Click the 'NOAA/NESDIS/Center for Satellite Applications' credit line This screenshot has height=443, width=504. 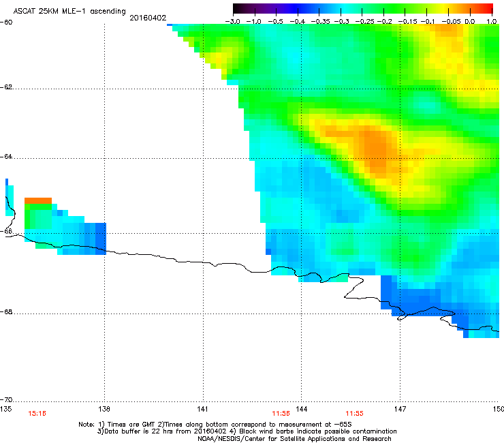(x=294, y=438)
